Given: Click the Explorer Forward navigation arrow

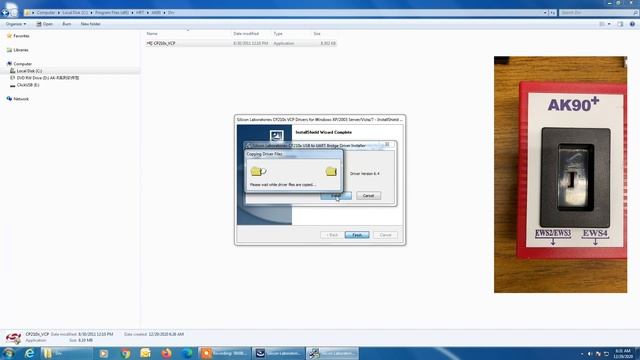Looking at the screenshot, I should 14,13.
